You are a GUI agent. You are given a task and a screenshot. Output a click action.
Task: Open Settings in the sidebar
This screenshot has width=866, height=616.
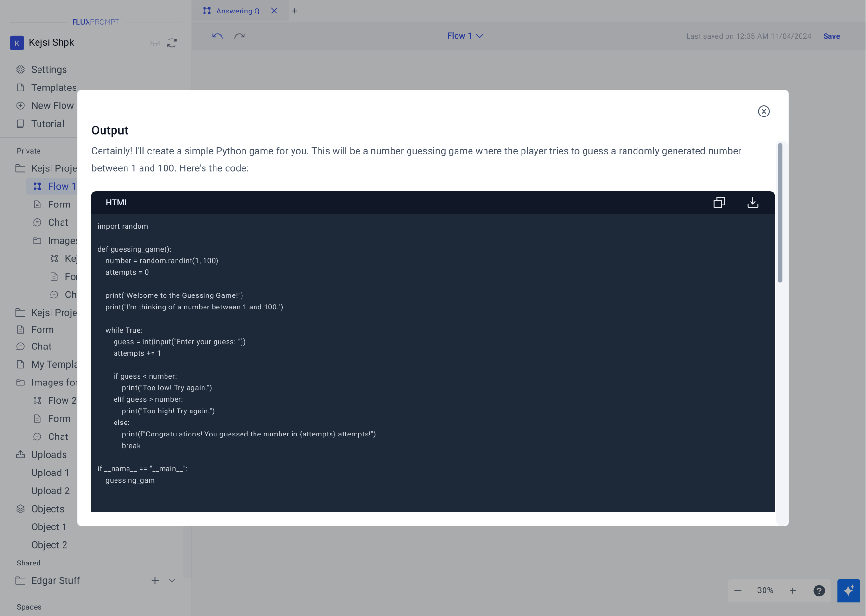tap(49, 70)
